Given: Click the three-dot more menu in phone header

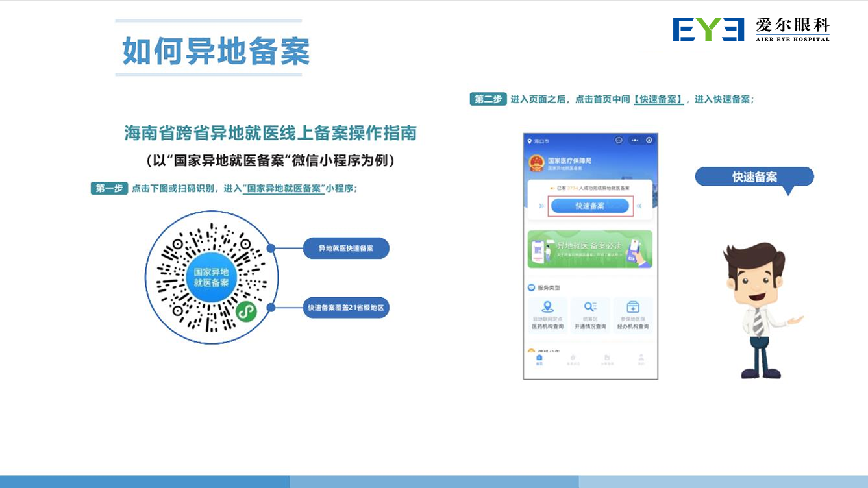Looking at the screenshot, I should [x=634, y=140].
